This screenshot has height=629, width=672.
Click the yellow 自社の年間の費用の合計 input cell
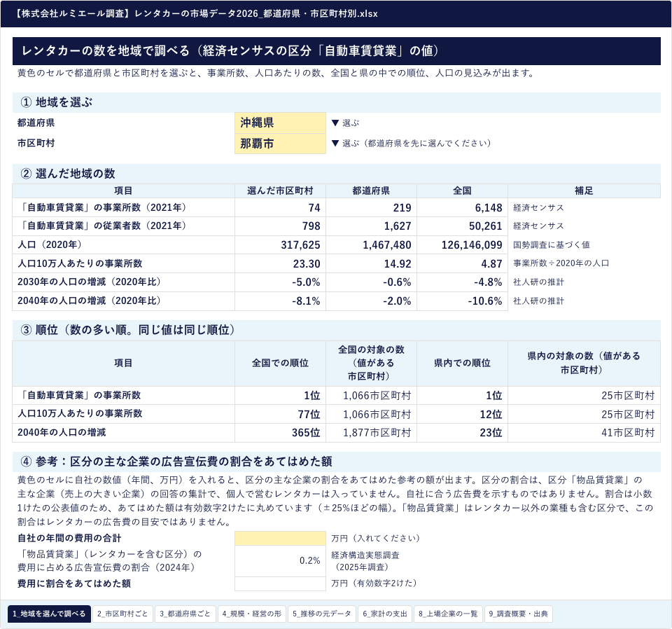(280, 538)
